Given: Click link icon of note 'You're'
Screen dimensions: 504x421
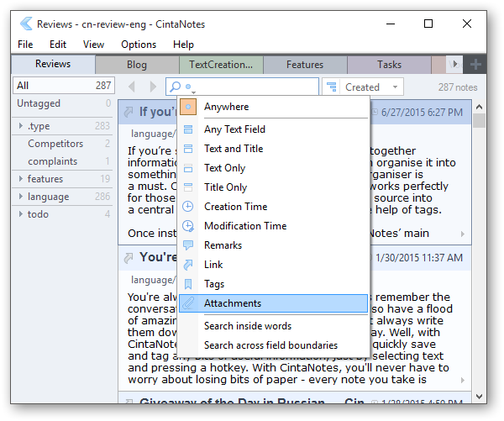Looking at the screenshot, I should pos(129,258).
